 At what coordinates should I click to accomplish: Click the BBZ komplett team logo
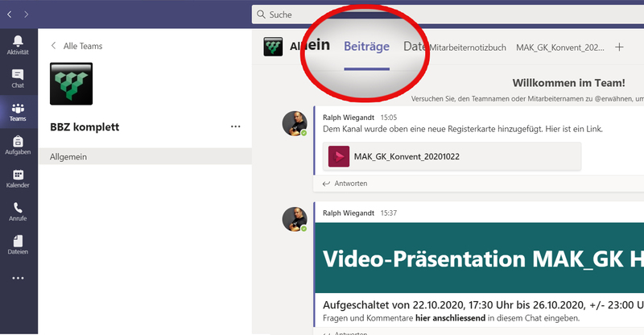tap(72, 84)
